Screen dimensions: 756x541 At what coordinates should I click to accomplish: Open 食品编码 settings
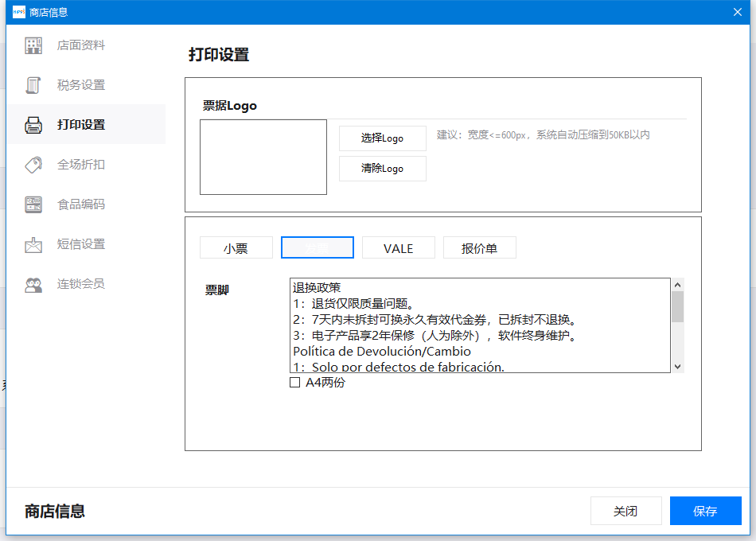[86, 204]
